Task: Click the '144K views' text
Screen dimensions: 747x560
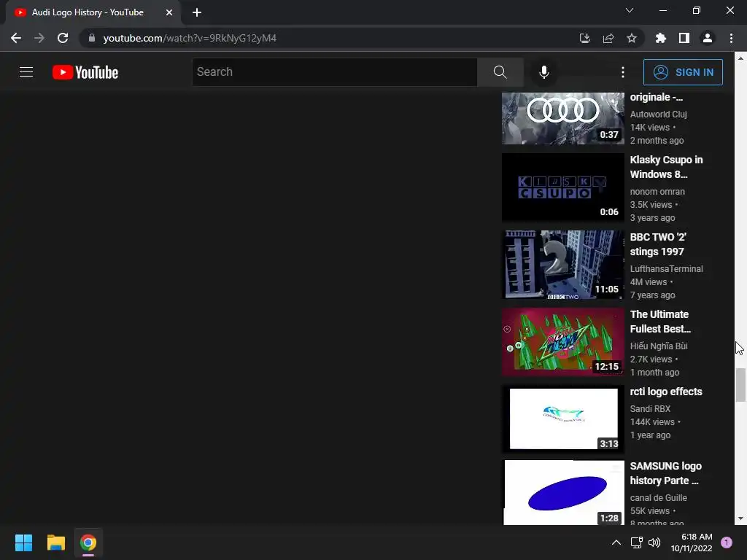Action: (652, 422)
